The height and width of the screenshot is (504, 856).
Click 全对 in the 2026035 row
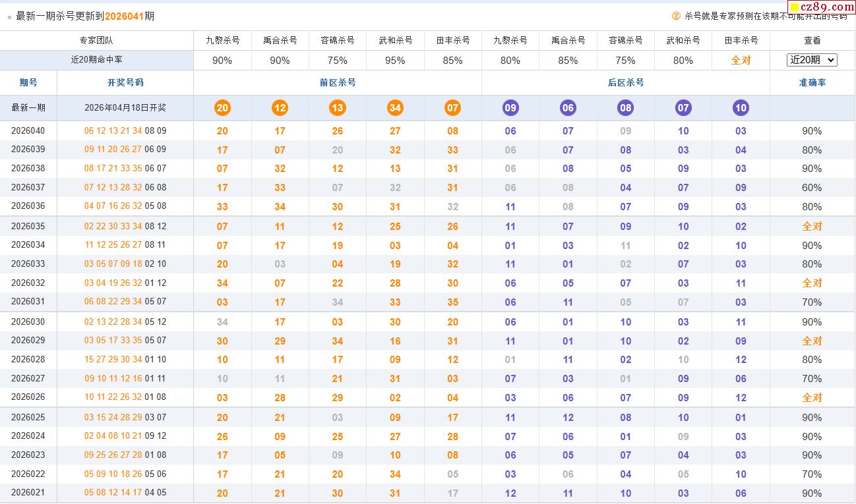click(812, 226)
